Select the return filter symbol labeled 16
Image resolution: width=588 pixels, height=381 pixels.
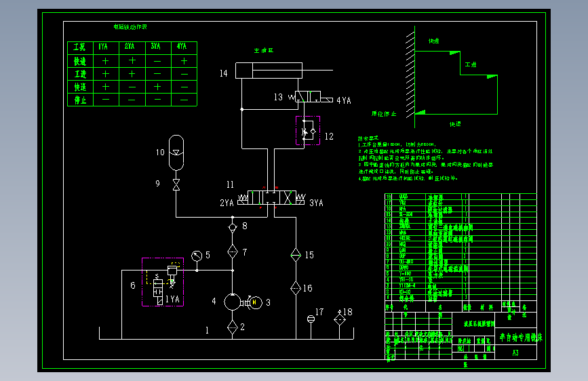tap(296, 288)
